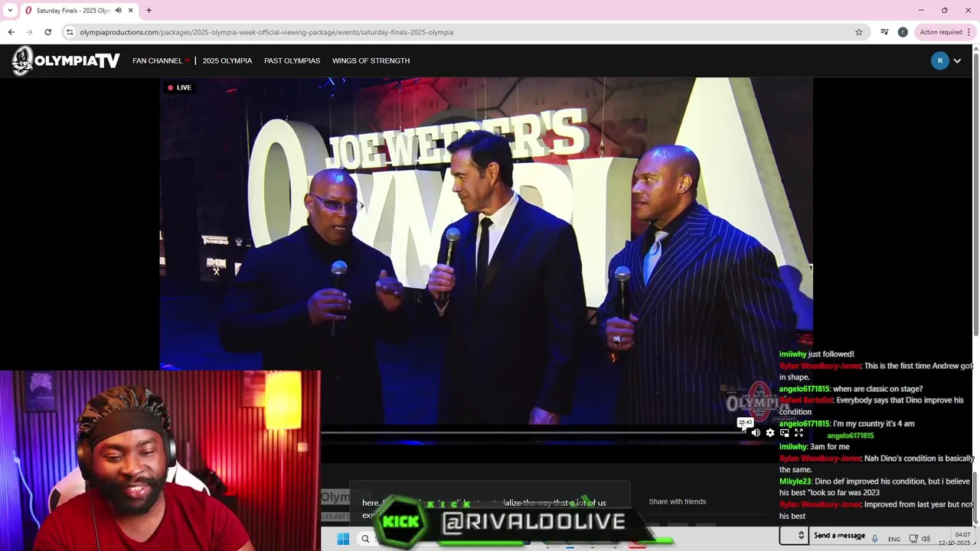Go forward in browser history
Screen dimensions: 980x551
tap(29, 32)
